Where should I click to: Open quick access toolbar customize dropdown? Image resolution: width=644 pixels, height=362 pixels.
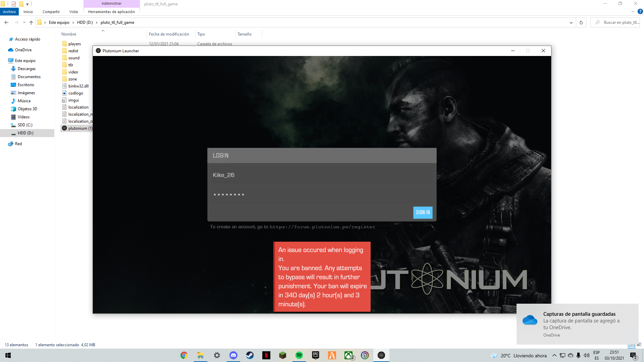[27, 4]
